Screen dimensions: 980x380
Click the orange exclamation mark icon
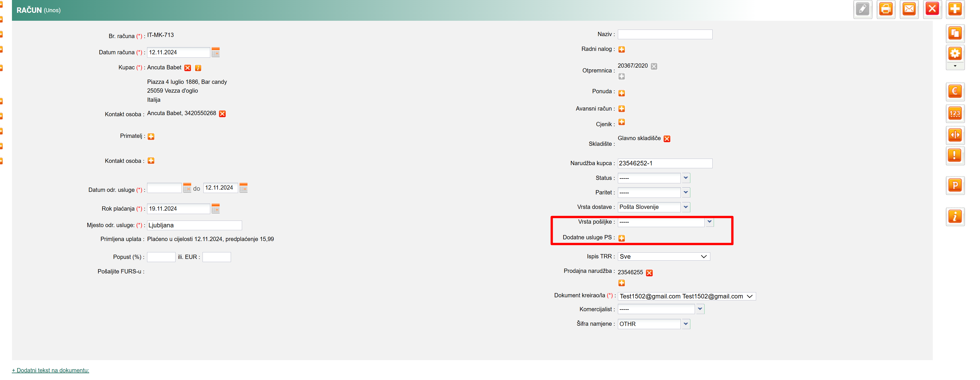click(x=955, y=155)
